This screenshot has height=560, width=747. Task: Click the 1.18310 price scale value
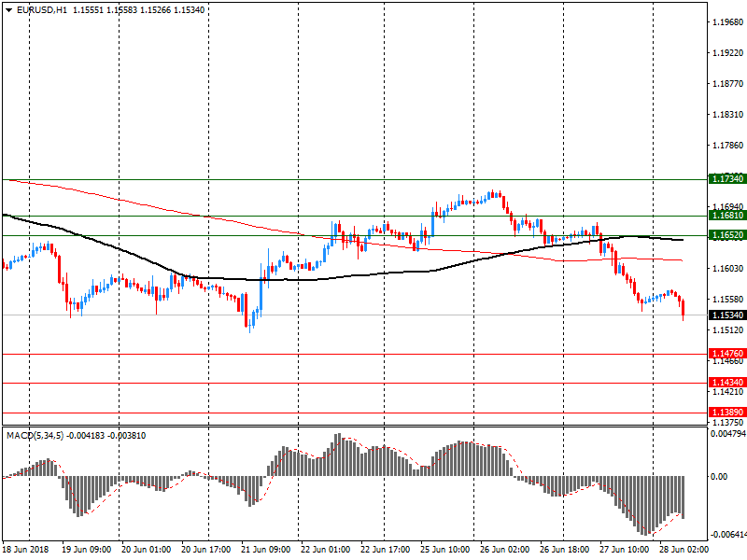click(726, 115)
